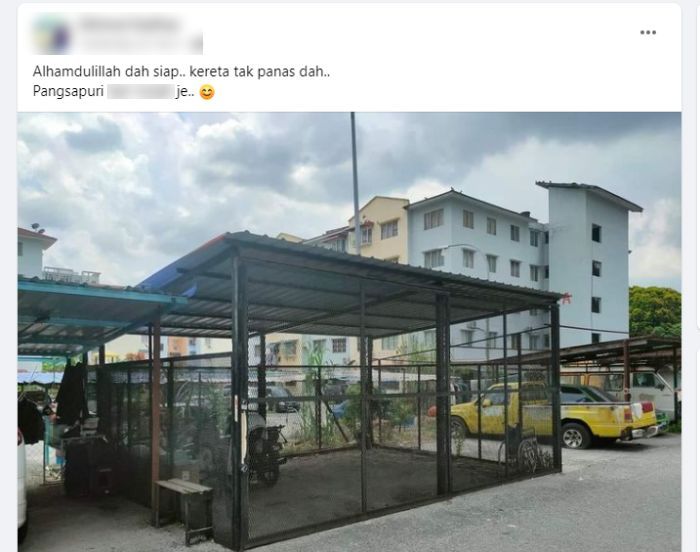Click the yellow pickup truck in the photo
This screenshot has height=552, width=700.
(x=554, y=414)
